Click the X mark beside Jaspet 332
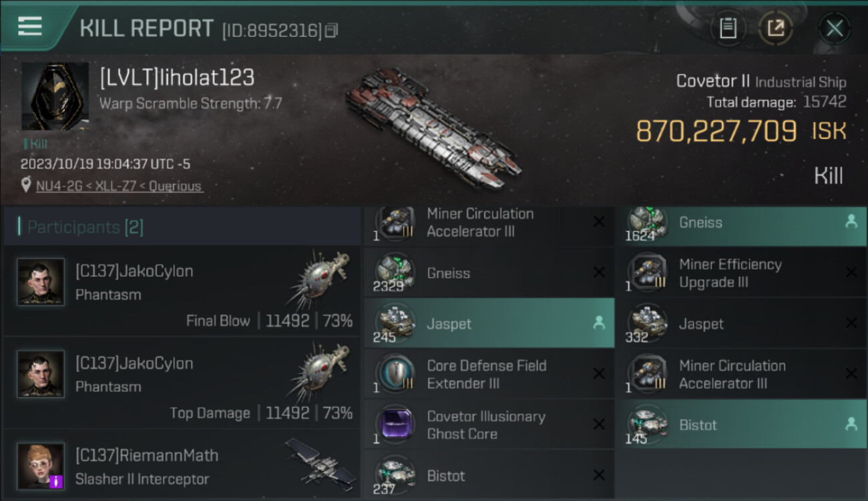The height and width of the screenshot is (501, 868). 851,323
